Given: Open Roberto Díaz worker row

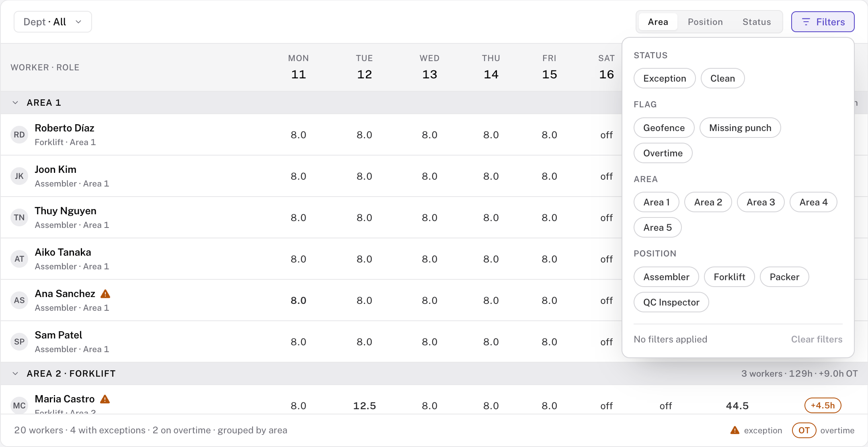Looking at the screenshot, I should click(311, 135).
